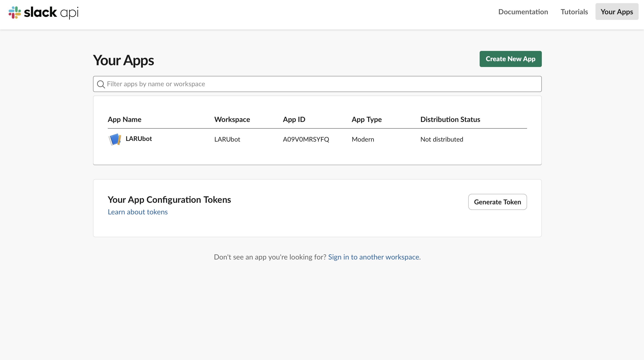Open Sign in to another workspace link
644x360 pixels.
tap(373, 257)
